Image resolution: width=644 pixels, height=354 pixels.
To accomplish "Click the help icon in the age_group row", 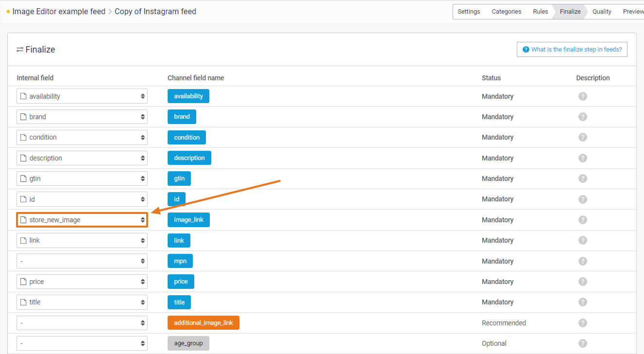I will pos(583,343).
